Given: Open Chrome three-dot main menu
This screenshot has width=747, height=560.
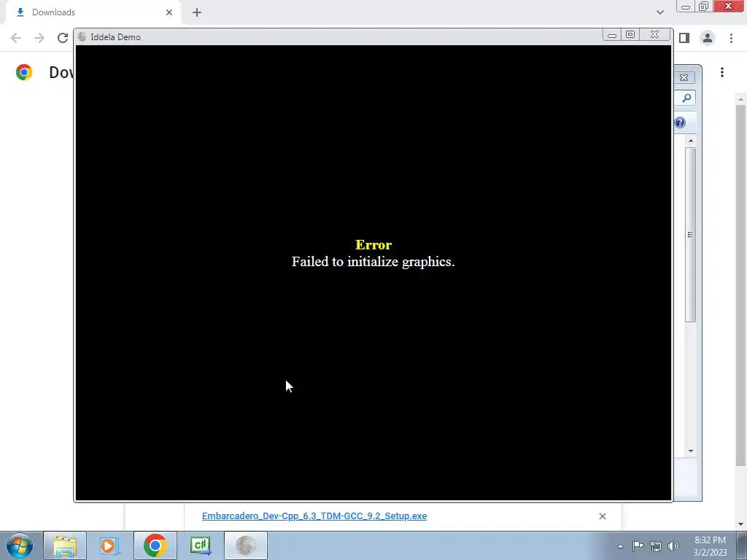Looking at the screenshot, I should [731, 38].
